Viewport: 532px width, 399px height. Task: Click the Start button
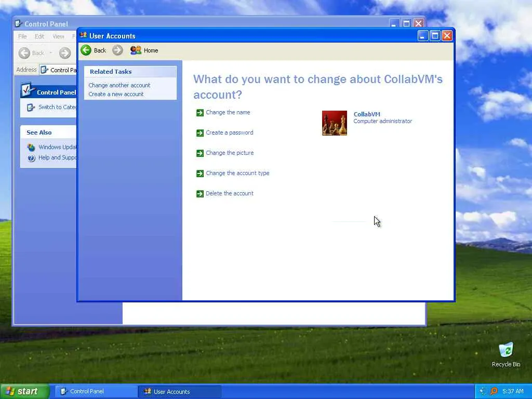[24, 391]
